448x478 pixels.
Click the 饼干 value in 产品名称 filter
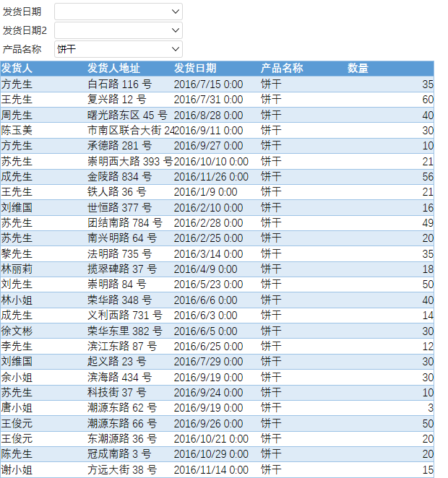(66, 49)
